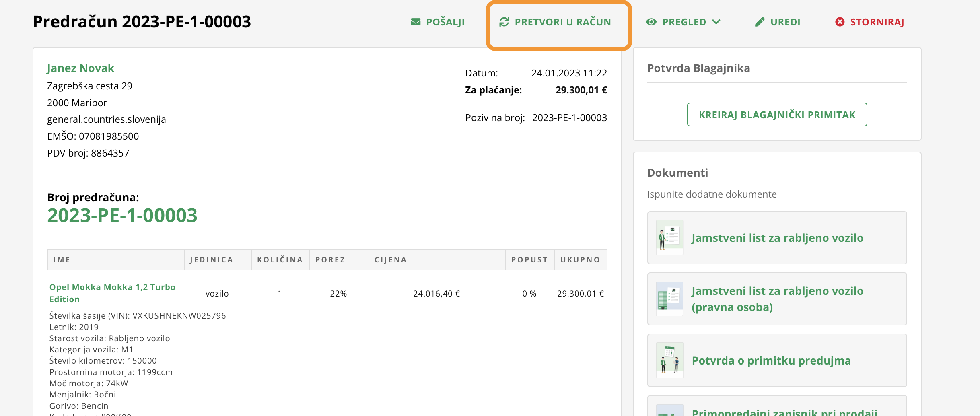Click the VIN line VXKUSHNEKNW025796

point(138,316)
